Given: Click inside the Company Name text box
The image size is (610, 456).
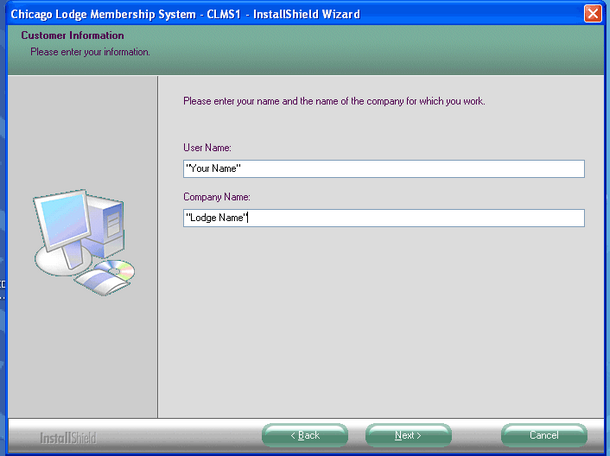Looking at the screenshot, I should click(383, 218).
